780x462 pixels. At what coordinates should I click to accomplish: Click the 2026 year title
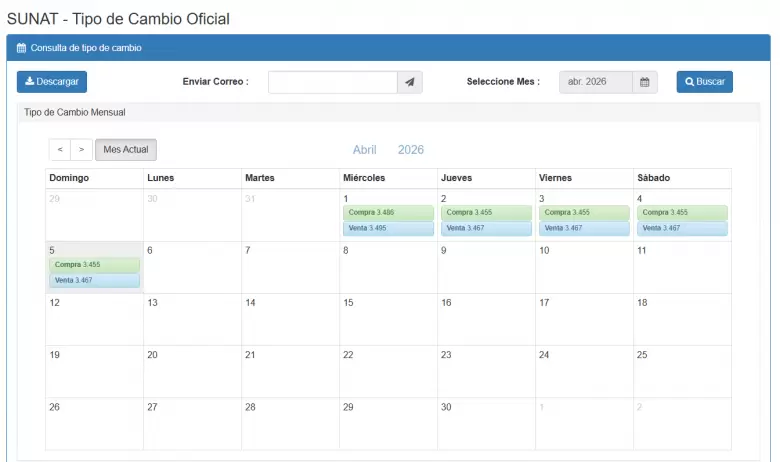click(411, 150)
